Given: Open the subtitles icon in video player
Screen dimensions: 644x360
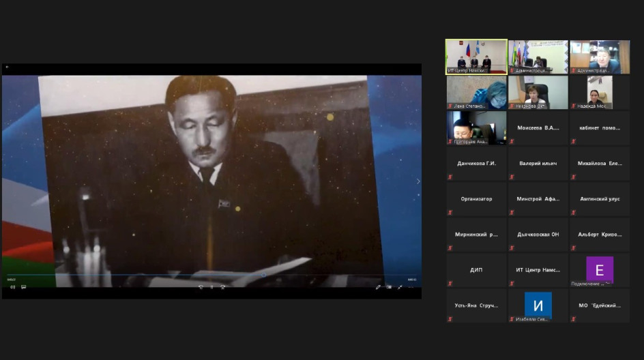Looking at the screenshot, I should 23,287.
